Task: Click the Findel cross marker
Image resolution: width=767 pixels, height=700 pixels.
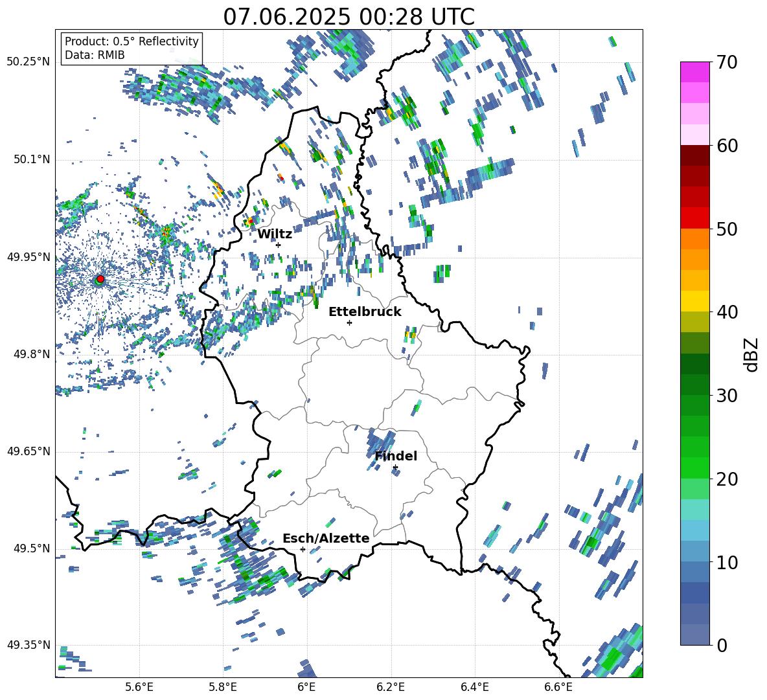Action: 395,468
